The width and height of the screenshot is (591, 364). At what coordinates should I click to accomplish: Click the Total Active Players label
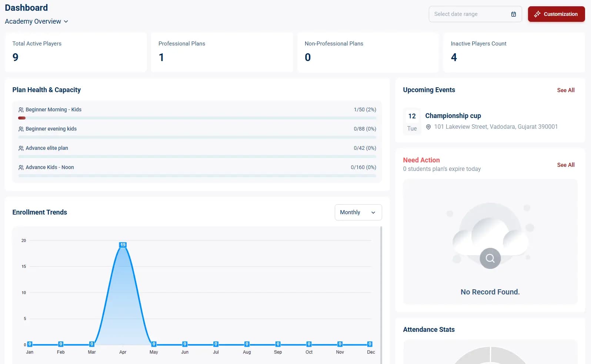pyautogui.click(x=37, y=44)
